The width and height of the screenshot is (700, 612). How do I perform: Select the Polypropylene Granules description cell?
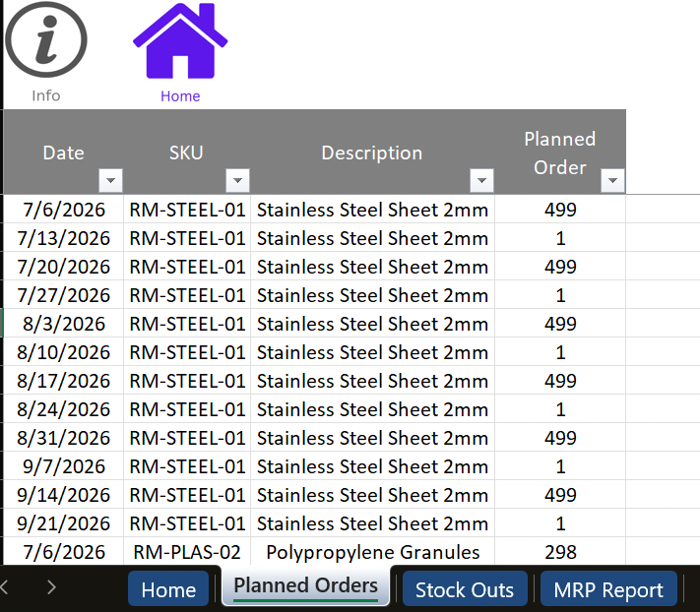click(372, 552)
